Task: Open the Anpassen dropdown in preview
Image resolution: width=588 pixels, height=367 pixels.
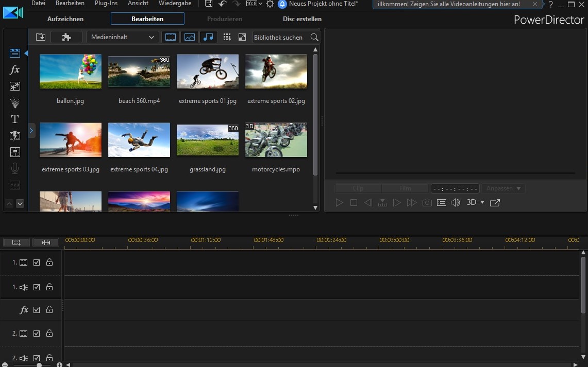Action: pos(503,188)
